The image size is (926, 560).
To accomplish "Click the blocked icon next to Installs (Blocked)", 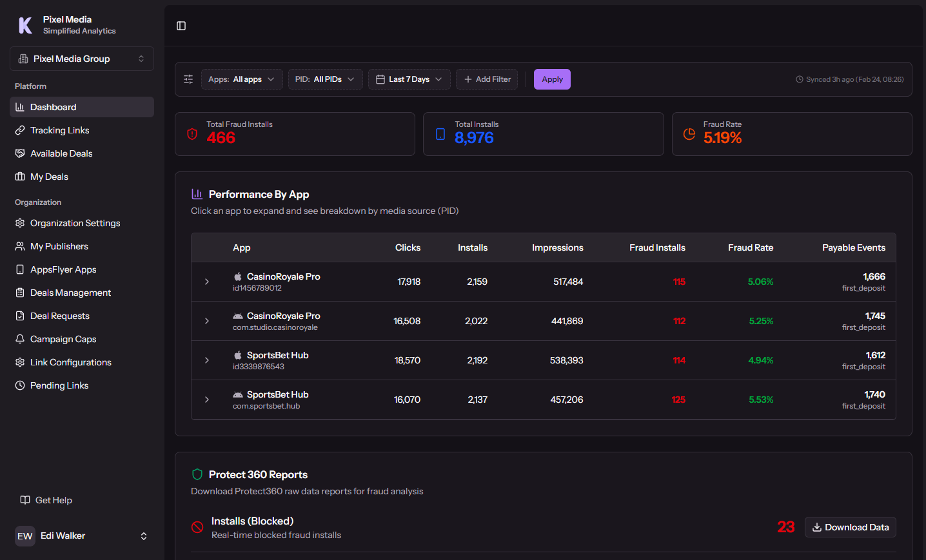I will [x=197, y=527].
